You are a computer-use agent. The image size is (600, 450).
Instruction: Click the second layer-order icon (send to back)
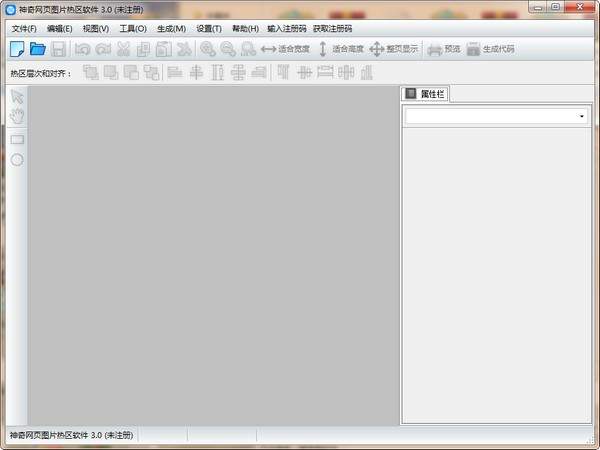(111, 72)
